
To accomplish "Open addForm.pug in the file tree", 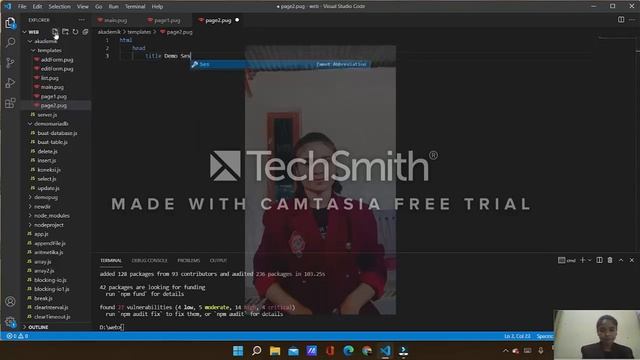I will pyautogui.click(x=57, y=60).
